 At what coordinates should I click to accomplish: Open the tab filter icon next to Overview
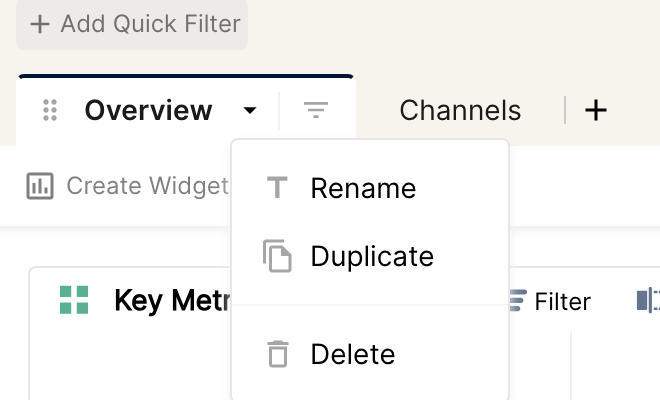(x=316, y=110)
